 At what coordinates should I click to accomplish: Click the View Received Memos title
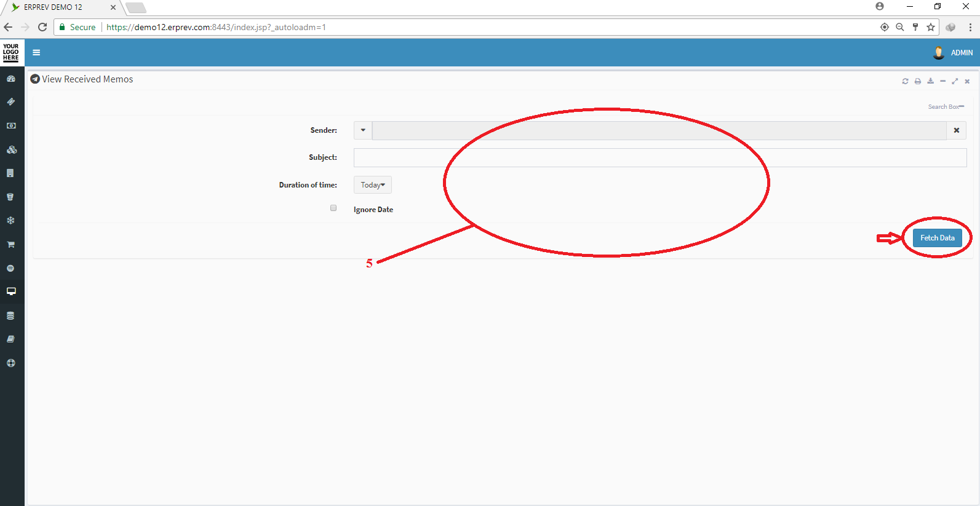(x=87, y=79)
